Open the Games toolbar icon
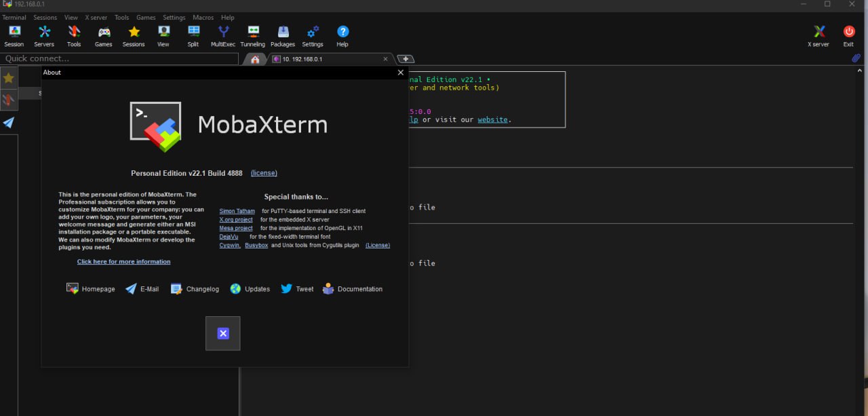 (104, 36)
